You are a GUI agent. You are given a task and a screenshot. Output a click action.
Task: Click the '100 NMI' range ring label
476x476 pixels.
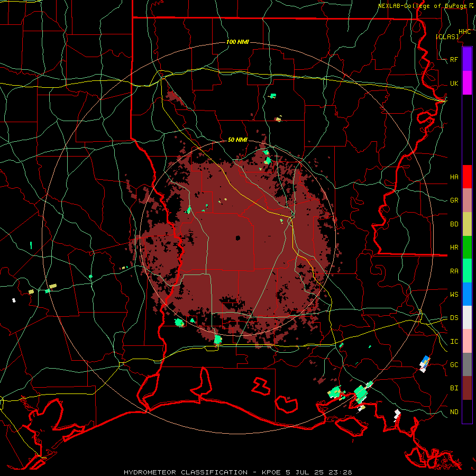[237, 42]
